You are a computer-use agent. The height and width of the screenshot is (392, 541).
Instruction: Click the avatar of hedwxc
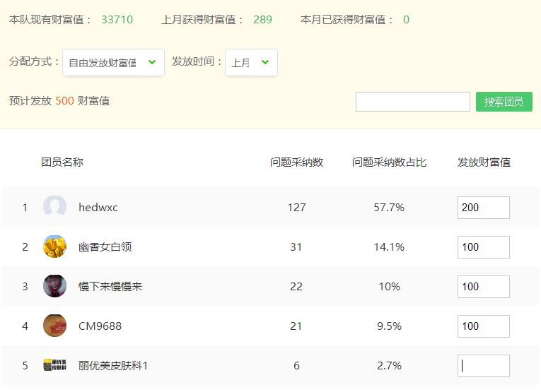click(55, 207)
